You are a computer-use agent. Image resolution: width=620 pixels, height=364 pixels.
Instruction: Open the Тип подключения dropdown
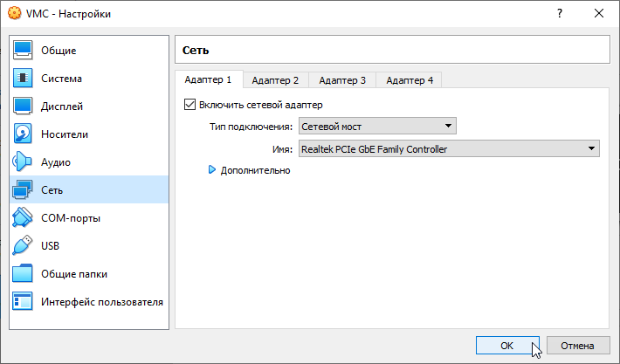pyautogui.click(x=377, y=127)
